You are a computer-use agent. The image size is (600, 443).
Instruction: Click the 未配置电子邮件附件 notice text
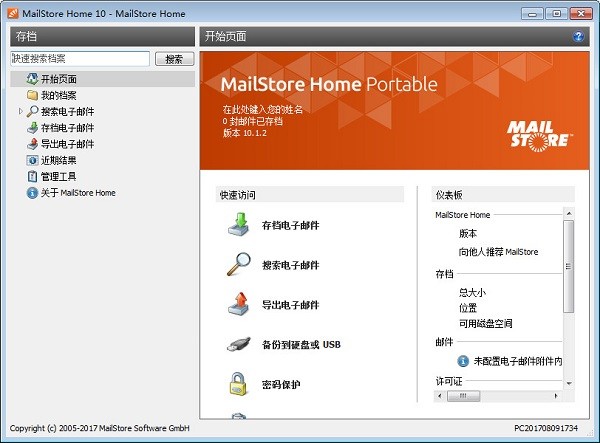tap(518, 361)
